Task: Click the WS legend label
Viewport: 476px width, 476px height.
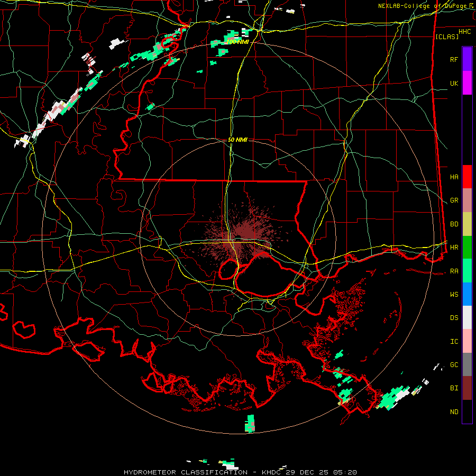Action: coord(454,295)
